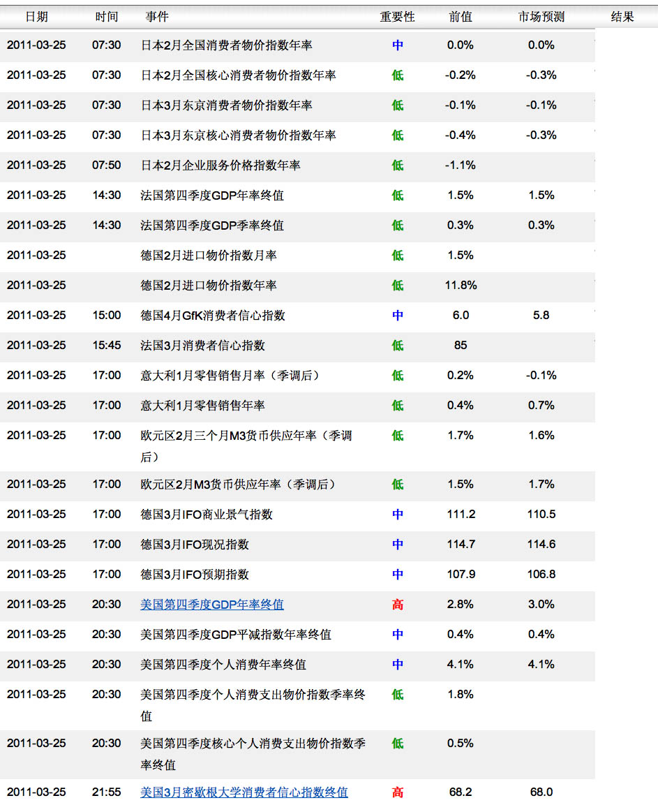Select 法国3月消费者信心指数 event text
Screen dimensions: 658x812
pyautogui.click(x=202, y=346)
